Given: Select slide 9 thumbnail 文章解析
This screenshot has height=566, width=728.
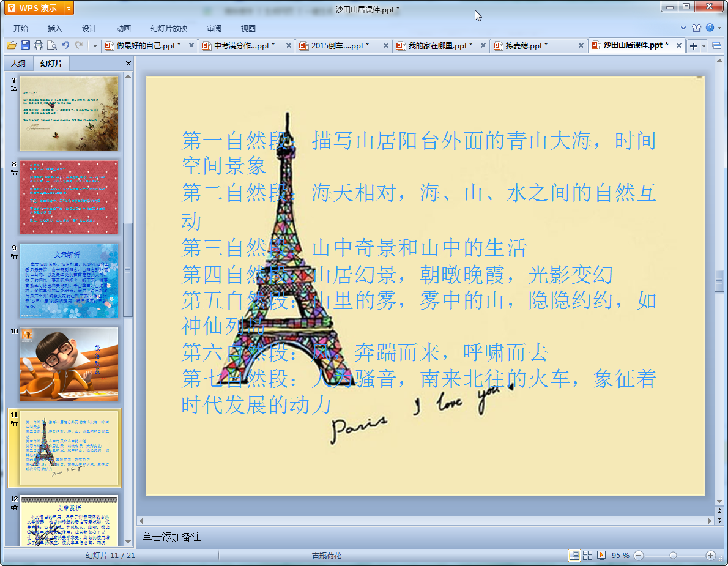Looking at the screenshot, I should pyautogui.click(x=69, y=280).
